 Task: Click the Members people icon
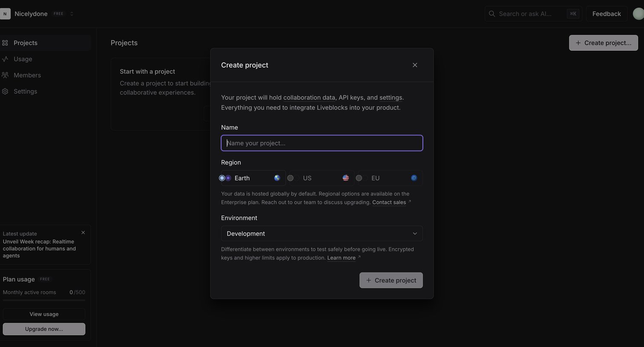pos(5,75)
